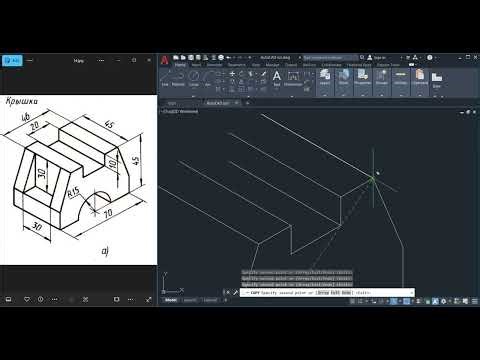Image resolution: width=480 pixels, height=360 pixels.
Task: Select the Arc tool in the ribbon
Action: (x=208, y=79)
